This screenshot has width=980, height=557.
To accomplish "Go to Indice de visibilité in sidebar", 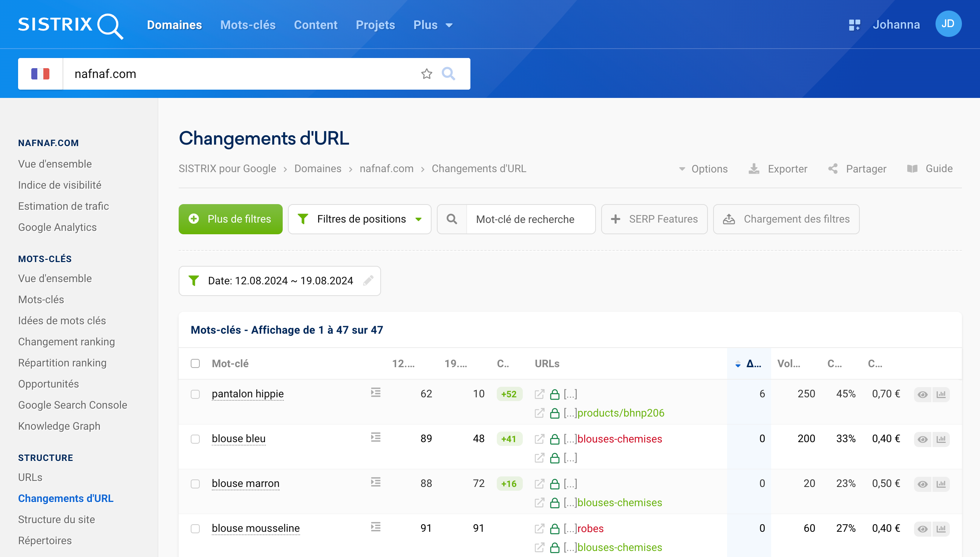I will pos(60,185).
